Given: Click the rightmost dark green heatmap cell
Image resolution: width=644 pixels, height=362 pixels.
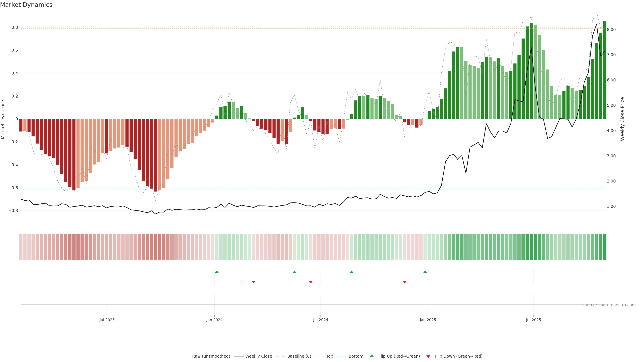Looking at the screenshot, I should click(604, 247).
